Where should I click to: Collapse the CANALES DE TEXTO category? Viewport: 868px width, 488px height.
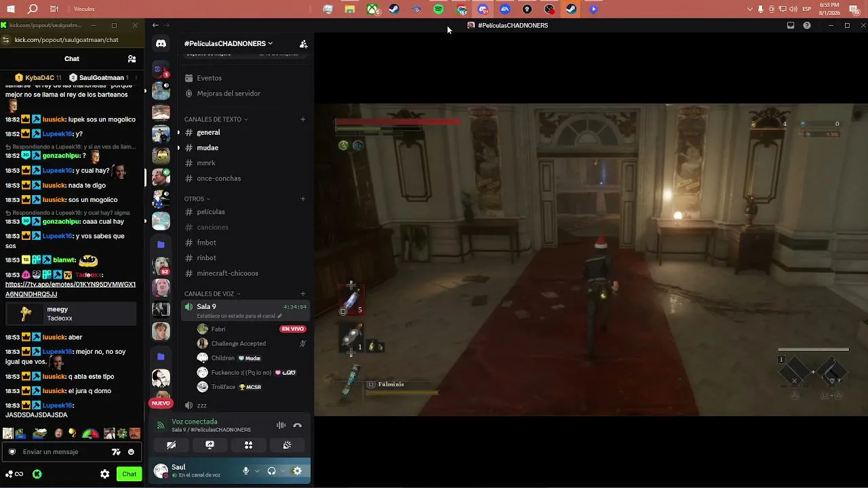(x=216, y=119)
